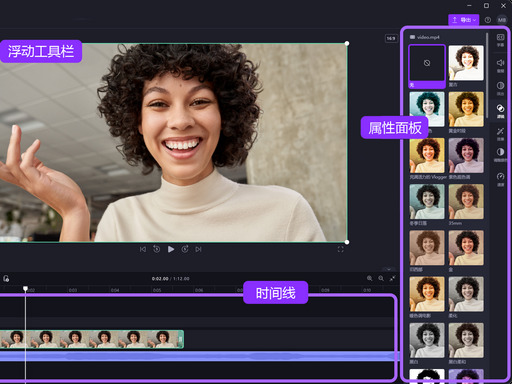
Task: Apply the sepia brown filter in the fifth row
Action: [427, 248]
